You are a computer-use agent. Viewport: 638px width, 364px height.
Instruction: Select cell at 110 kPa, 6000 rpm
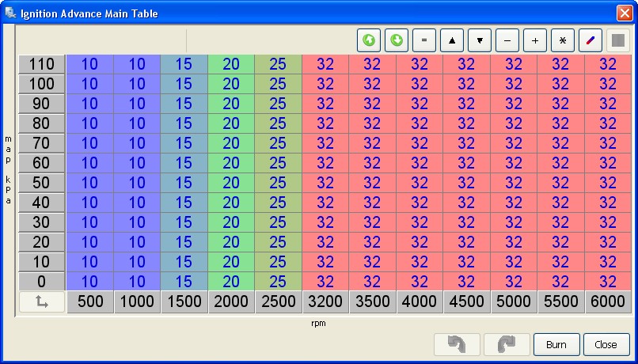(x=609, y=64)
